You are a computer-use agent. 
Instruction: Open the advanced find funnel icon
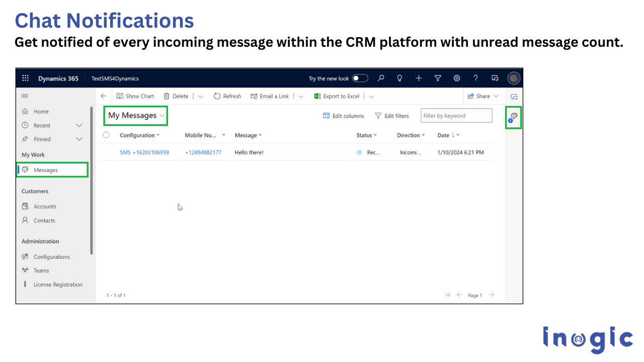(438, 78)
